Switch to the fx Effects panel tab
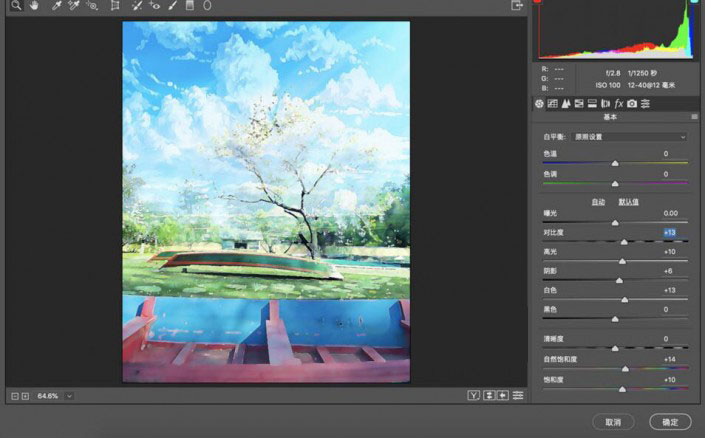The height and width of the screenshot is (438, 705). (619, 103)
